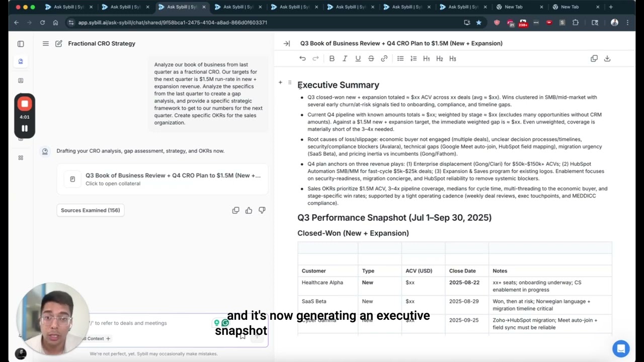
Task: Add a block with plus beside Executive Summary
Action: [x=280, y=82]
